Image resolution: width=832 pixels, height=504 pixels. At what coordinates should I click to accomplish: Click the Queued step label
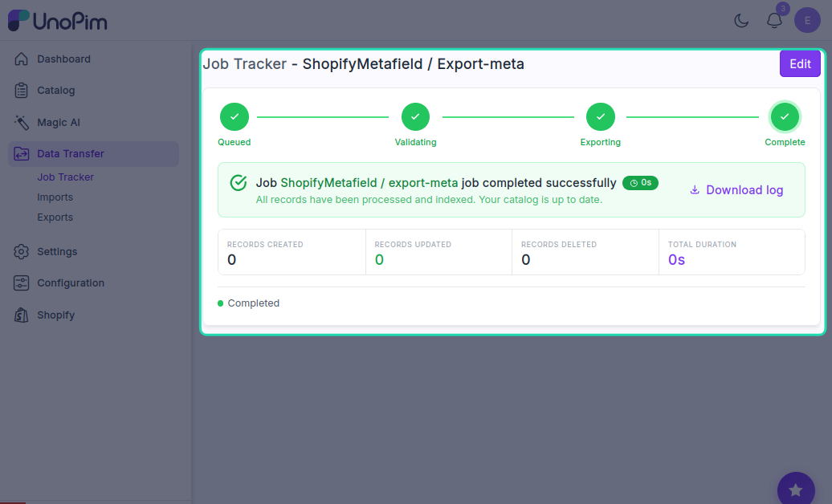pyautogui.click(x=234, y=142)
